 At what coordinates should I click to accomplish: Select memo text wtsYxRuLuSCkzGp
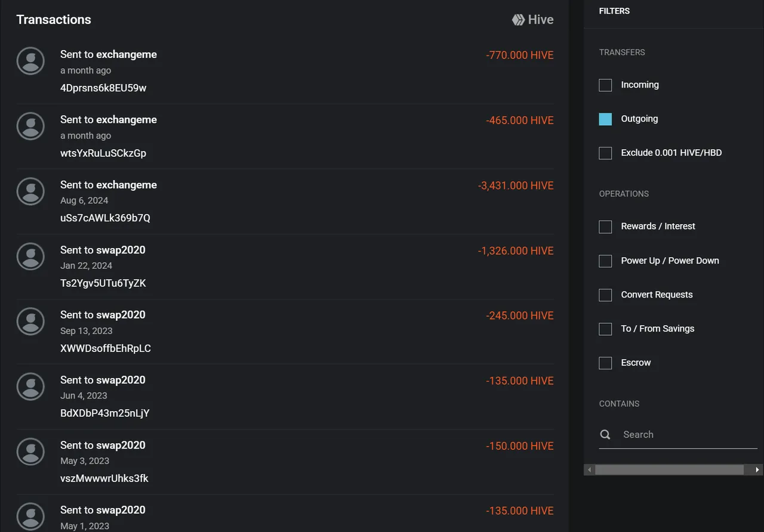(103, 153)
